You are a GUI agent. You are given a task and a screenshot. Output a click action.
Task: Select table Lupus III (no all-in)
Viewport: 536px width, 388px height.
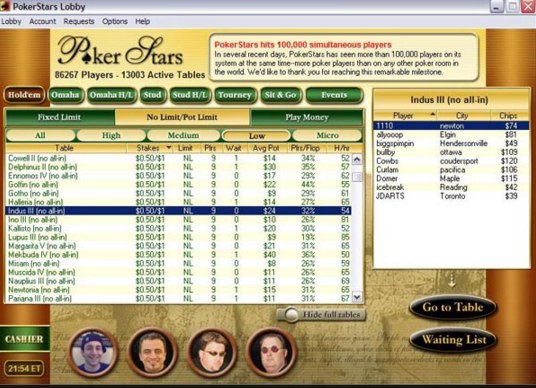tap(178, 237)
